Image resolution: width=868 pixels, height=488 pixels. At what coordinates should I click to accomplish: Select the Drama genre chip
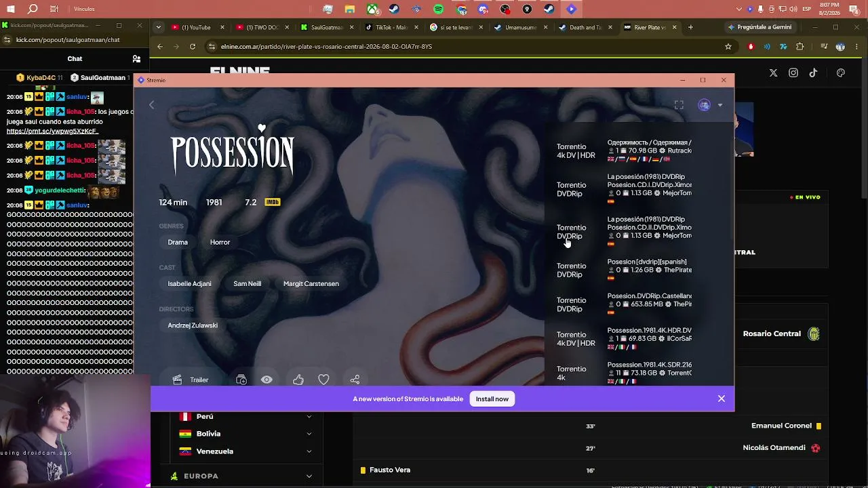tap(178, 242)
